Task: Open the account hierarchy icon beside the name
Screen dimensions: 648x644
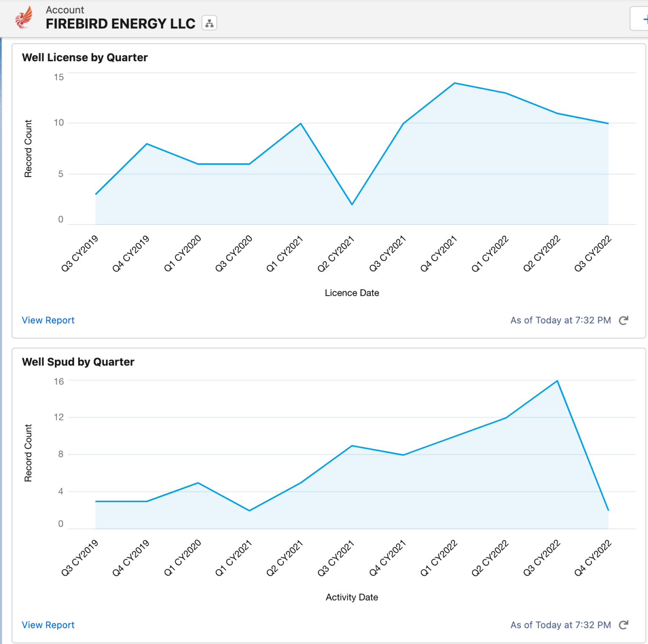Action: click(210, 22)
